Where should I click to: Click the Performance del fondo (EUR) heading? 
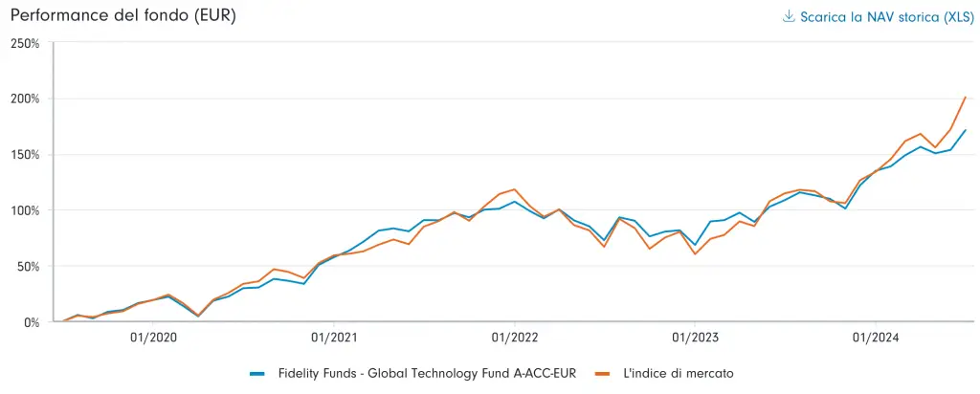click(x=123, y=16)
